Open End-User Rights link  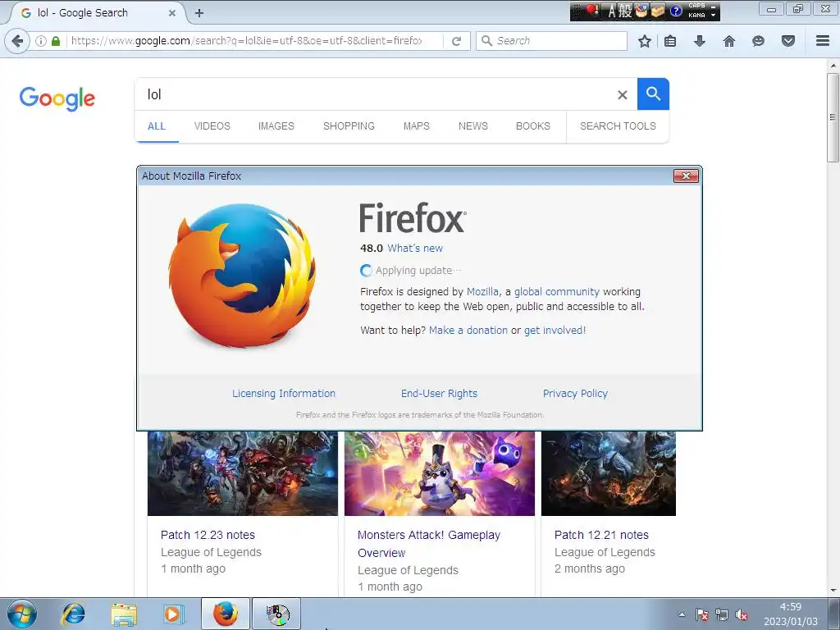point(440,394)
